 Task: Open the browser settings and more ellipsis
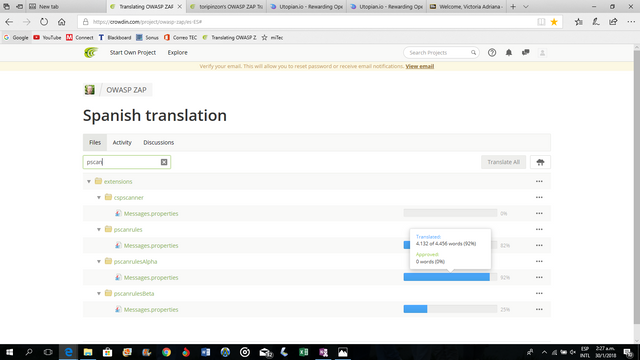tap(631, 22)
